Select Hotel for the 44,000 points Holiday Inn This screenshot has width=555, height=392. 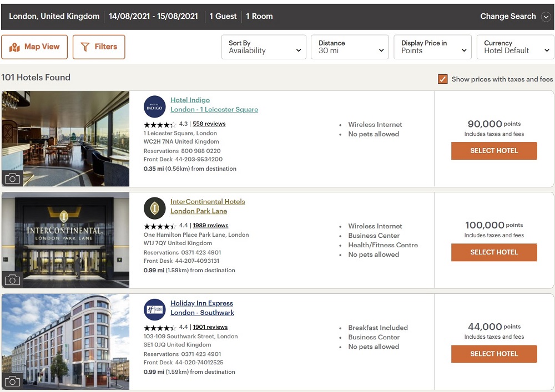click(494, 354)
